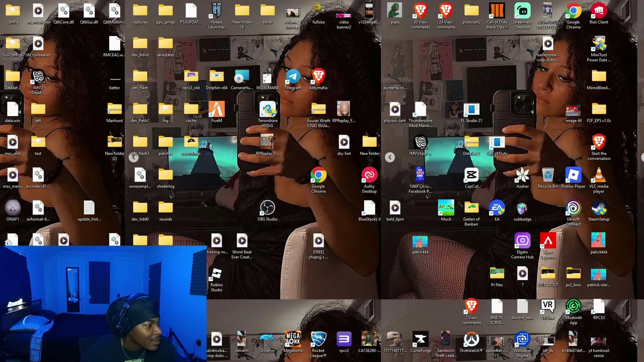The image size is (644, 362).
Task: Select the shaderlog folder
Action: pyautogui.click(x=166, y=178)
